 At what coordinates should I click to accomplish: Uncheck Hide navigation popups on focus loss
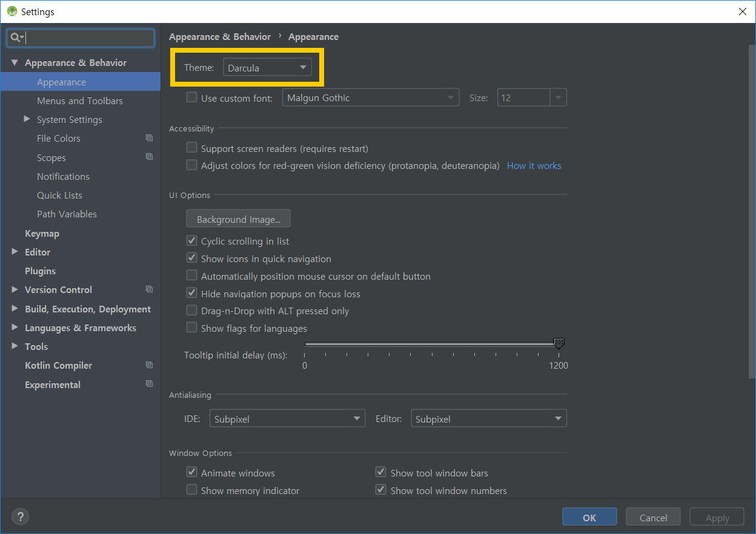pos(191,293)
